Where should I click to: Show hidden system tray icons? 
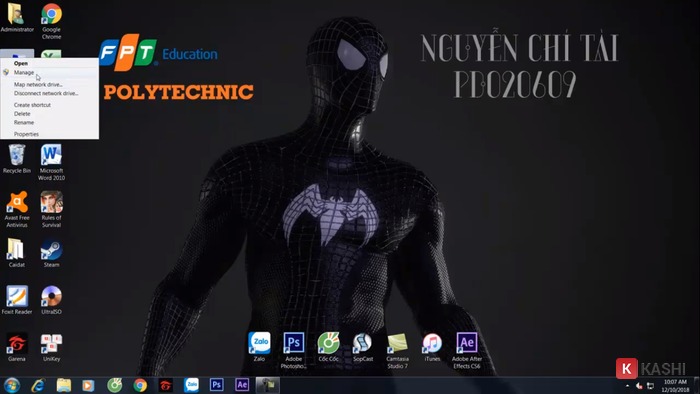[x=627, y=386]
